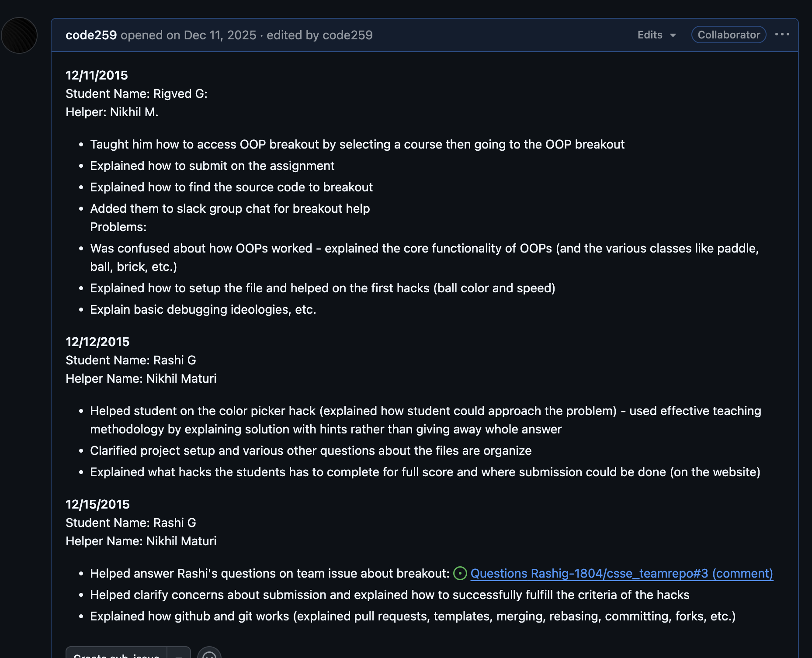Click the 'Explain basic debugging ideologies' bullet
The height and width of the screenshot is (658, 812).
pyautogui.click(x=203, y=309)
